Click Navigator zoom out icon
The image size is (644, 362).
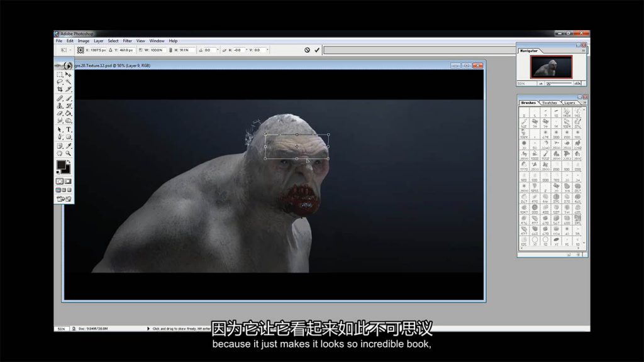point(541,84)
